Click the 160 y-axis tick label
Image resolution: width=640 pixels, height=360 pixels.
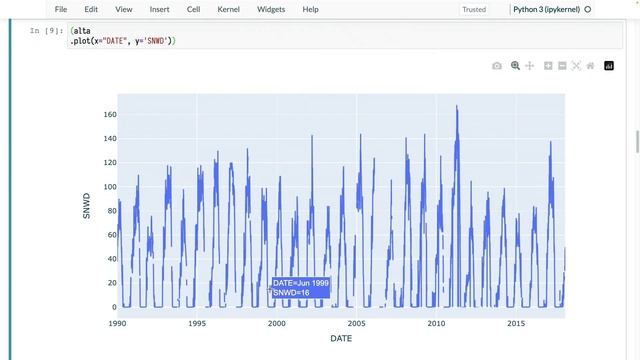tap(110, 115)
